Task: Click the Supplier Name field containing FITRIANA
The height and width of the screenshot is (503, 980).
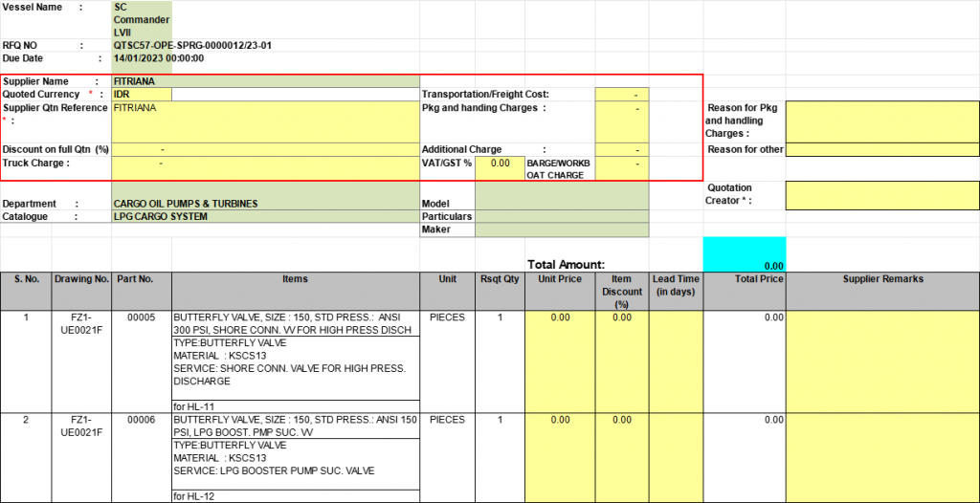Action: coord(265,81)
